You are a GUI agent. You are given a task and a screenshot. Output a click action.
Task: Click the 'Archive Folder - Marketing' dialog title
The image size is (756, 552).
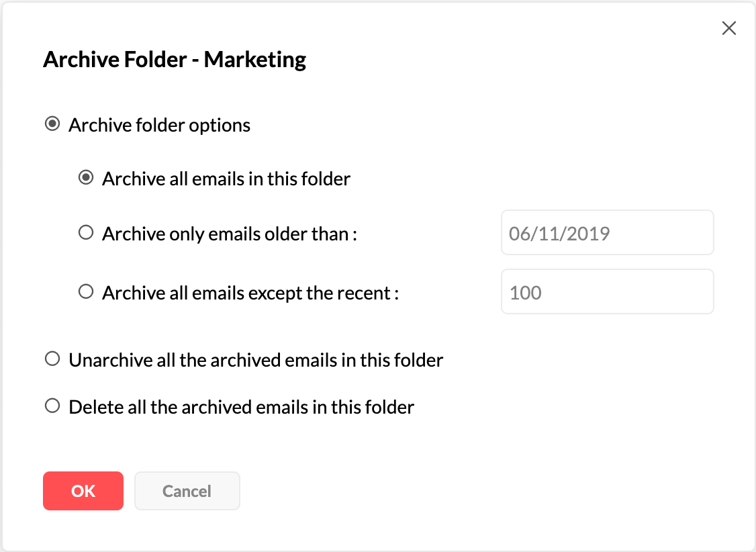pyautogui.click(x=175, y=60)
